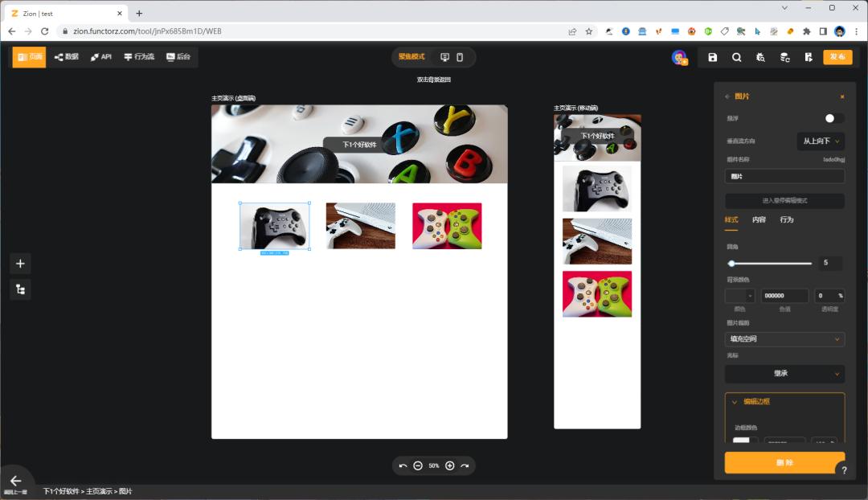Switch to the 行为流 (Action flow) tab
The height and width of the screenshot is (500, 868).
pos(139,56)
